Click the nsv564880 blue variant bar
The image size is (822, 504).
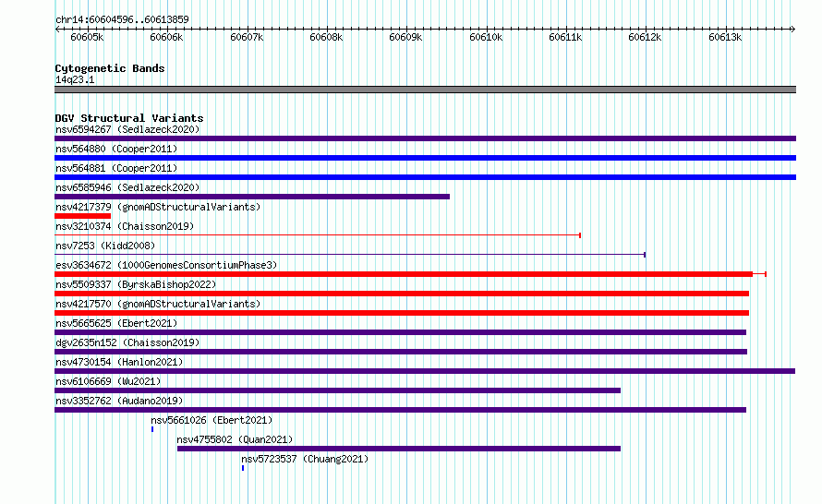click(x=425, y=158)
